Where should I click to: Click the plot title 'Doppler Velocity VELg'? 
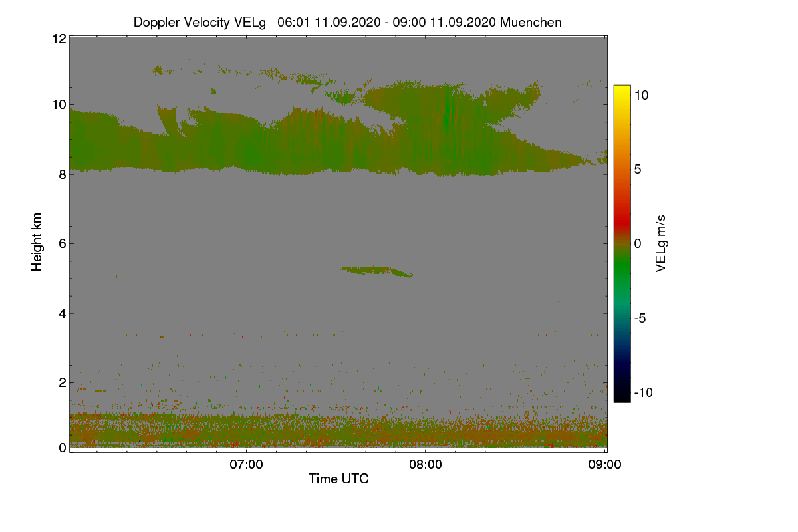tap(199, 22)
